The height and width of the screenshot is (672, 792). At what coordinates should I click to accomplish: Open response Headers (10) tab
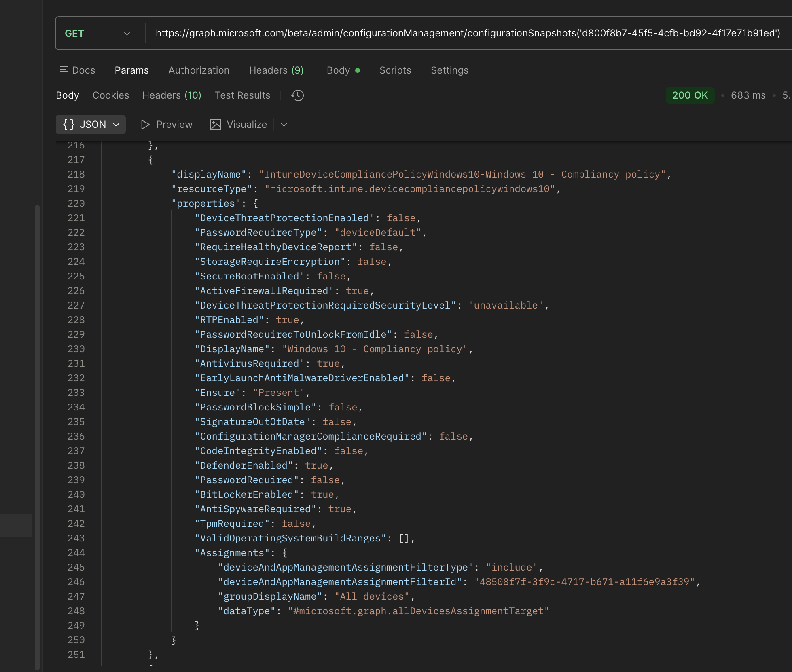pyautogui.click(x=172, y=95)
